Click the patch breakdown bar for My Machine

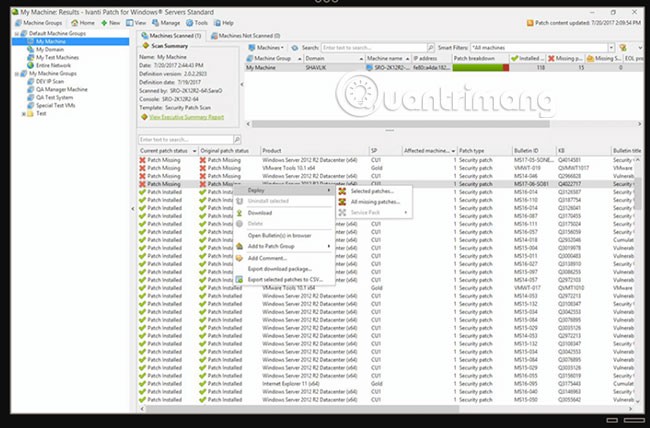480,68
